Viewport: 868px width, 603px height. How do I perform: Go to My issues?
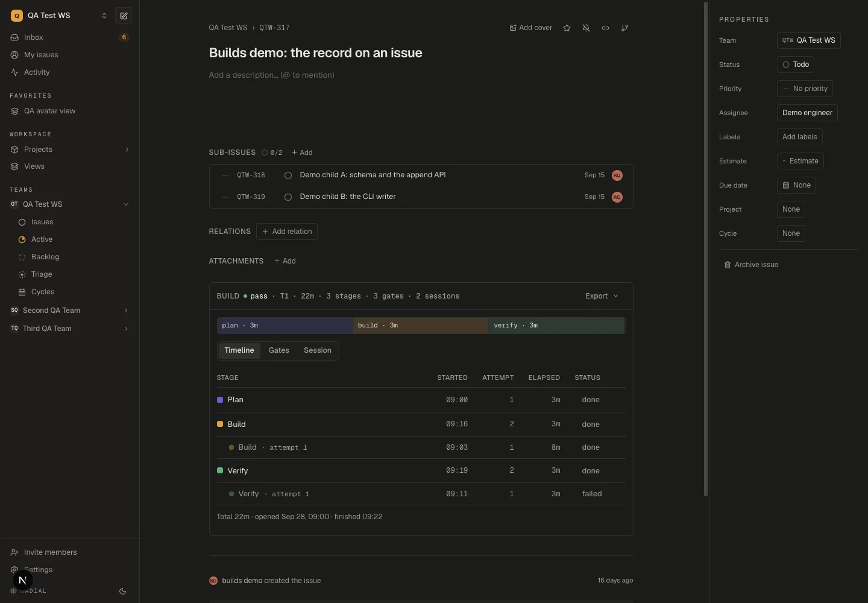click(x=69, y=55)
